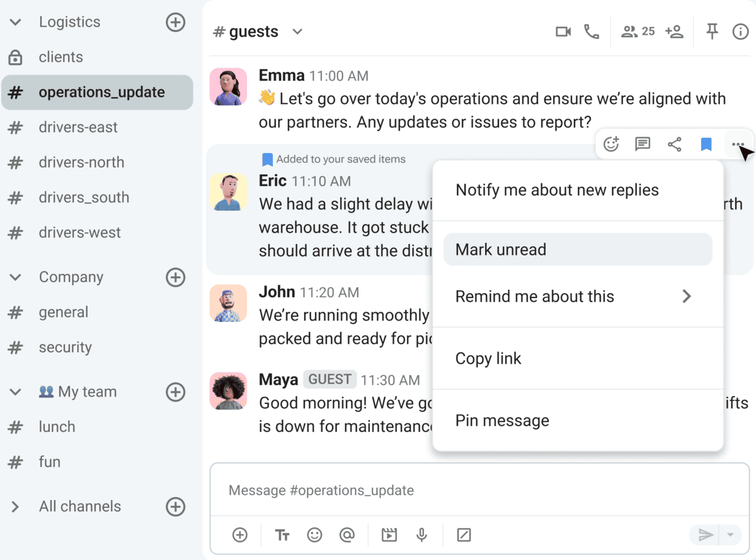Toggle the blue saved-item bookmark icon
This screenshot has height=560, width=756.
tap(706, 144)
